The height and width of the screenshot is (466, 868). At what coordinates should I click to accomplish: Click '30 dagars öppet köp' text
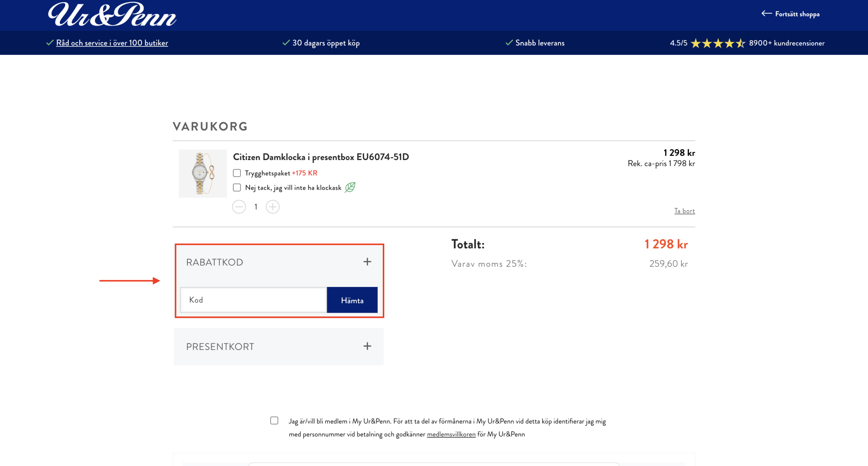326,43
